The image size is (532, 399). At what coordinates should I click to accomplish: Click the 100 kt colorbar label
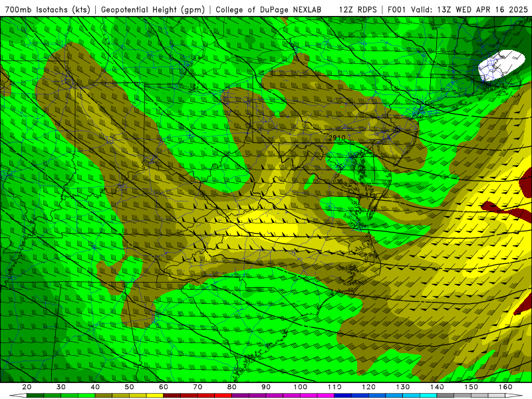[301, 387]
